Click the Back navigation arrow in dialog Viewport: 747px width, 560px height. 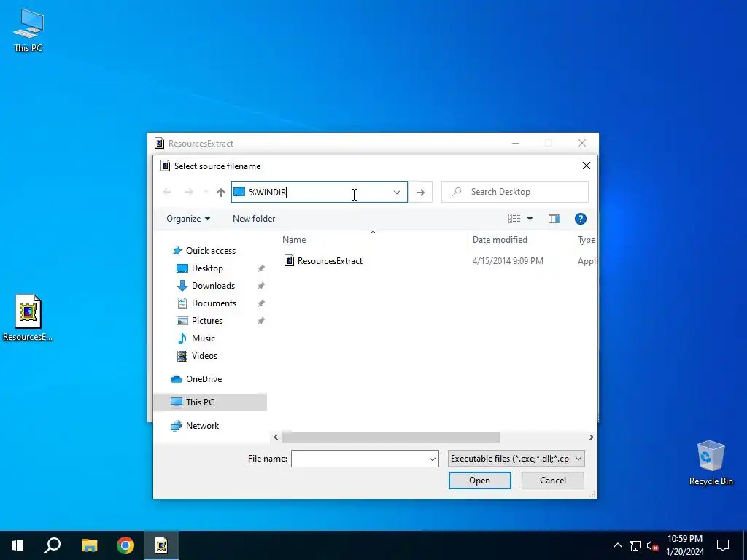[x=167, y=192]
